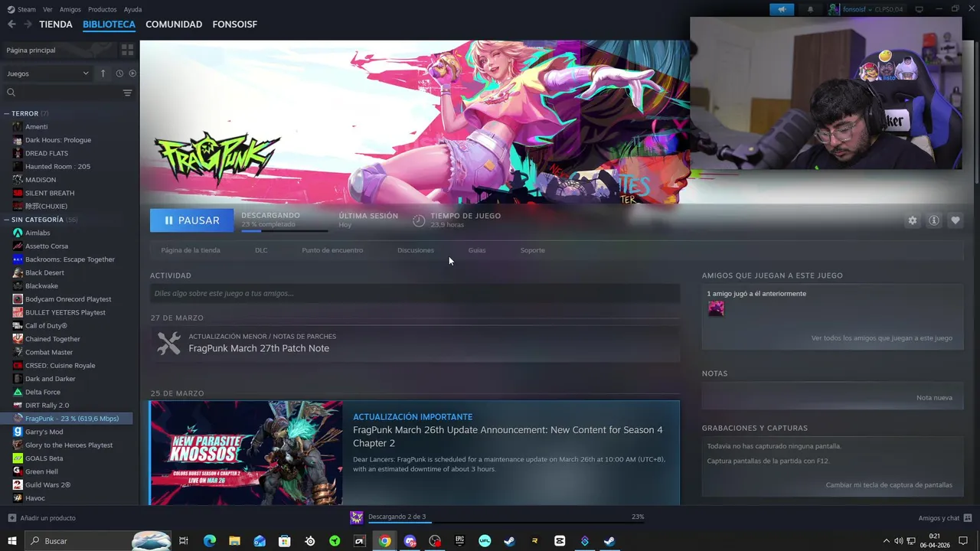This screenshot has width=980, height=551.
Task: Open the Ayuda menu
Action: click(x=132, y=9)
